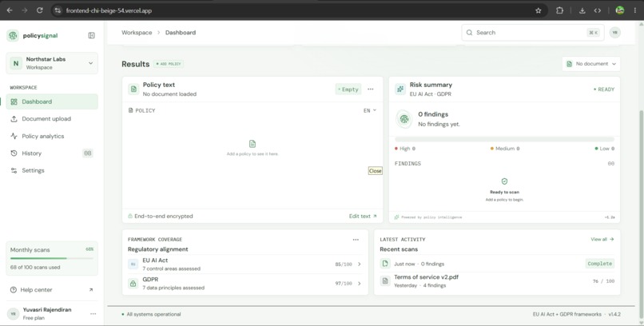Bookmark this page with the star
Screen dimensions: 644x326
tap(538, 10)
